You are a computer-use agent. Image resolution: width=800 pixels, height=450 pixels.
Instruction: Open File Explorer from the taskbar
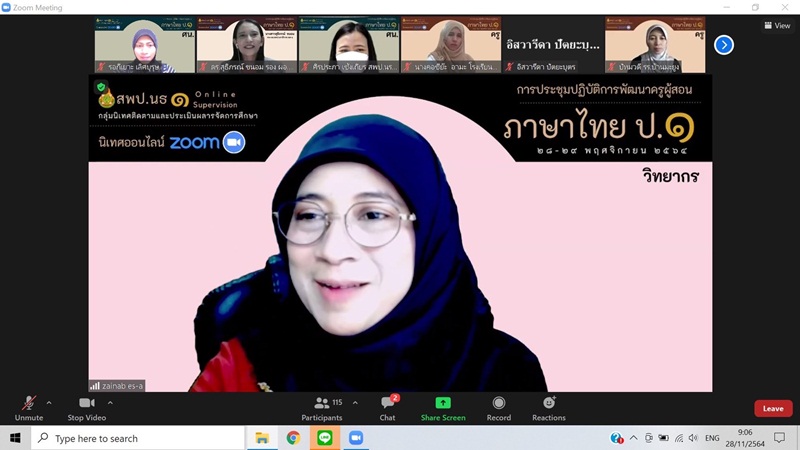tap(262, 438)
